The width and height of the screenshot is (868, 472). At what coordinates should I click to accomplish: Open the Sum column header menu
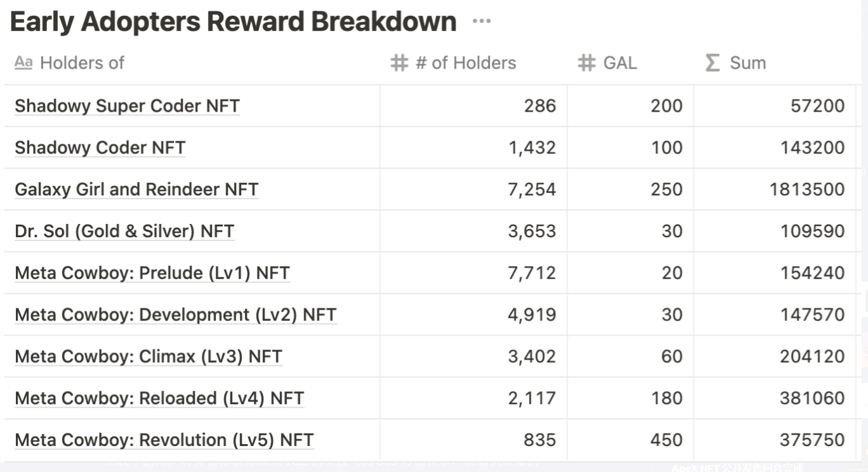pos(747,63)
